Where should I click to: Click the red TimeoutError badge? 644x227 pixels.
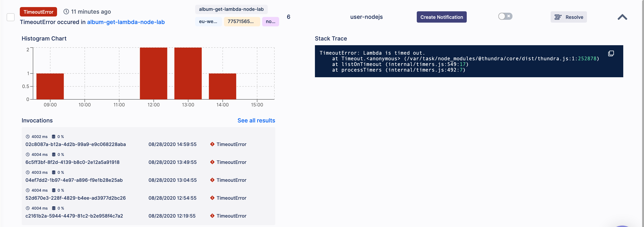(x=38, y=12)
